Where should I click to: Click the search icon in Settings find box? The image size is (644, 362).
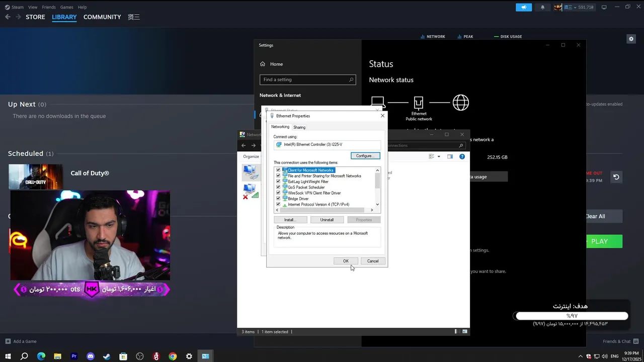[x=351, y=79]
